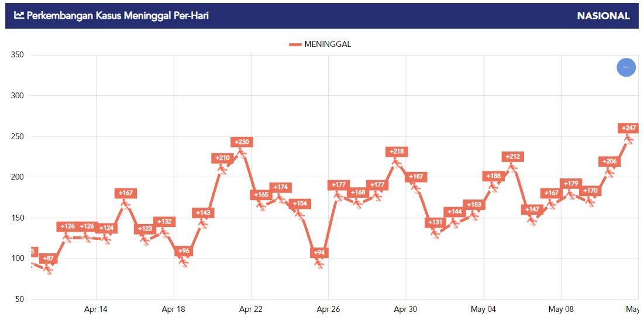Viewport: 644px width, 320px height.
Task: Click the May 04 axis date label
Action: click(x=483, y=309)
